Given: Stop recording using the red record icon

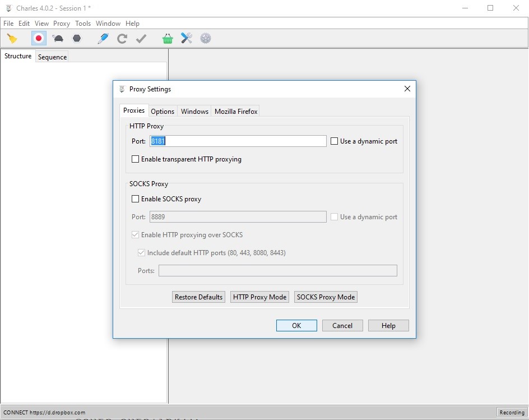Looking at the screenshot, I should point(39,39).
